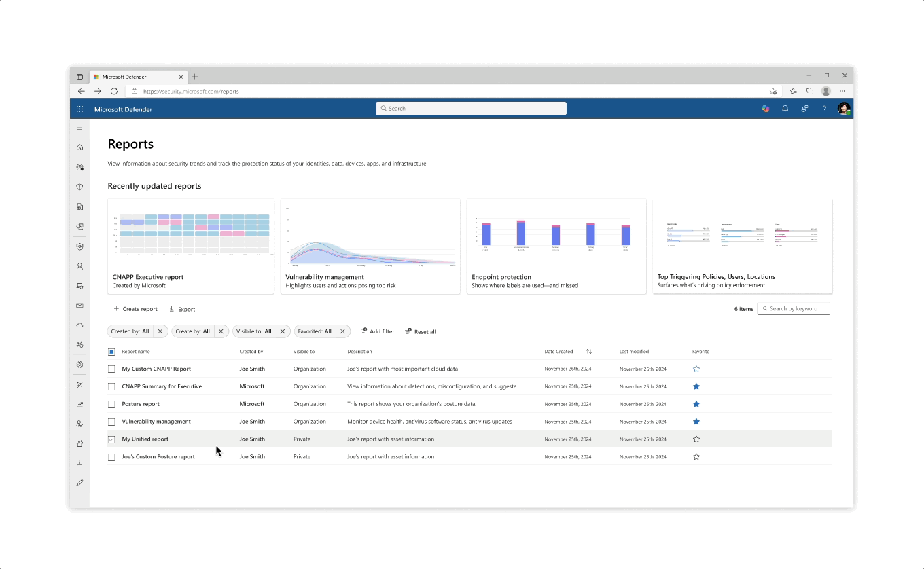Open the Favorited: All filter dropdown
This screenshot has height=569, width=924.
coord(315,331)
